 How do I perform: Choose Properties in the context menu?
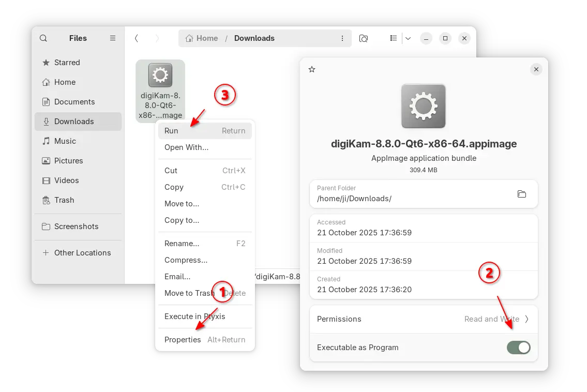[x=183, y=340]
